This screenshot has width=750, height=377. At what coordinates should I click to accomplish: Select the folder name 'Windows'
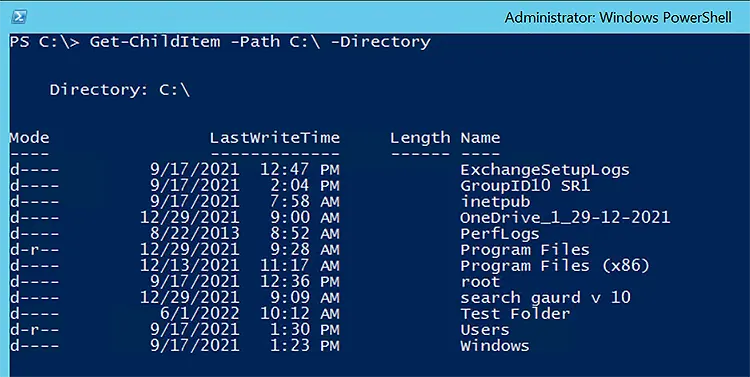point(495,346)
